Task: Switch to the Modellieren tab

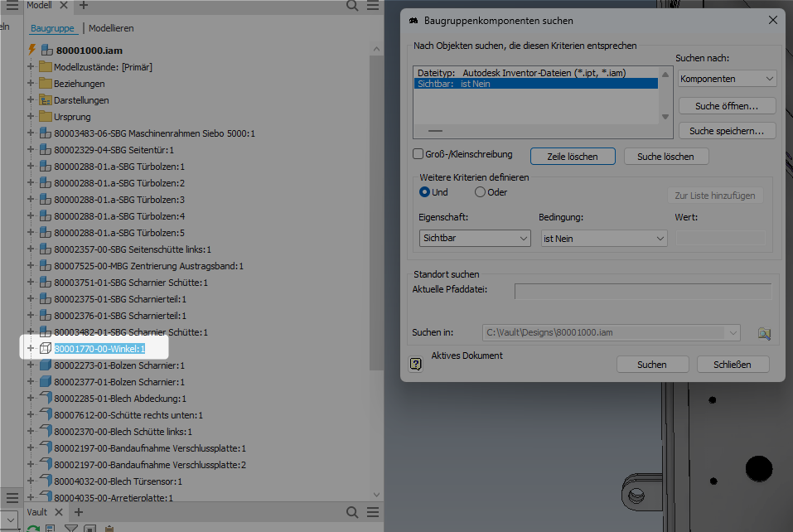Action: (x=111, y=28)
